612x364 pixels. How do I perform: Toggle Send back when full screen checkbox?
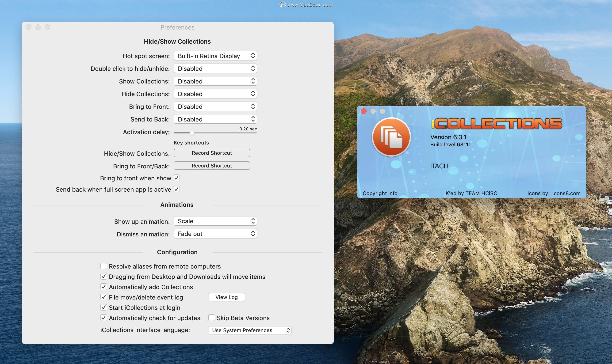click(x=177, y=189)
